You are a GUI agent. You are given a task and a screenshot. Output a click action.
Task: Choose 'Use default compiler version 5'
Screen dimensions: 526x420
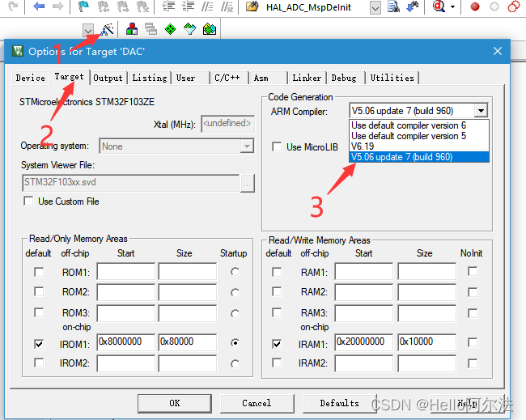click(419, 136)
